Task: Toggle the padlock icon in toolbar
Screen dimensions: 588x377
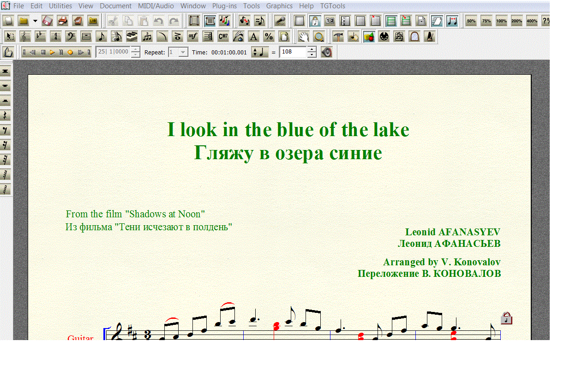Action: [315, 21]
